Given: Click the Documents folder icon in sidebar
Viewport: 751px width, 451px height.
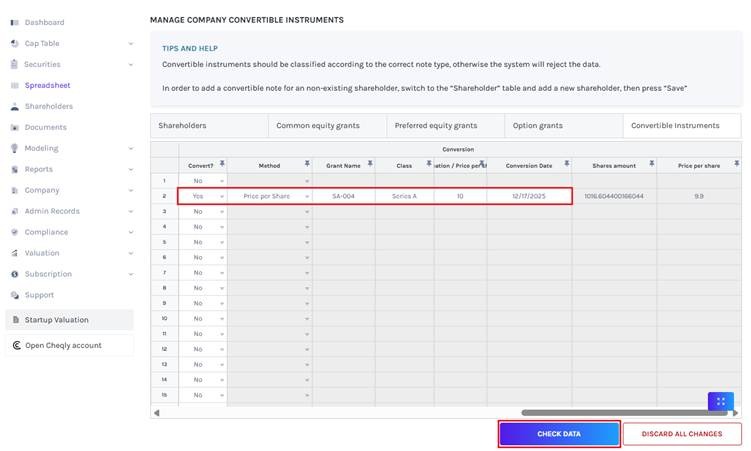Looking at the screenshot, I should coord(14,127).
